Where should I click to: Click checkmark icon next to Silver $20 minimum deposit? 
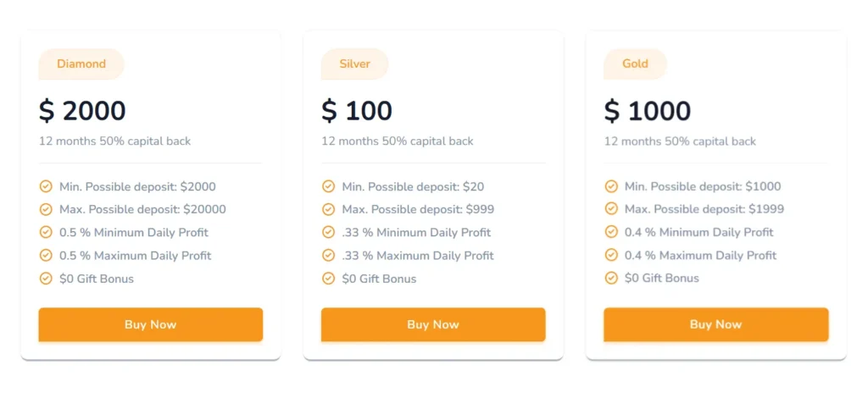coord(328,186)
